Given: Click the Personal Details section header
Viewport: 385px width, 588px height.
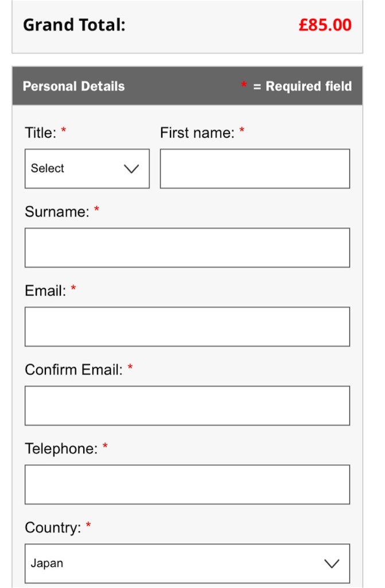Looking at the screenshot, I should (74, 86).
